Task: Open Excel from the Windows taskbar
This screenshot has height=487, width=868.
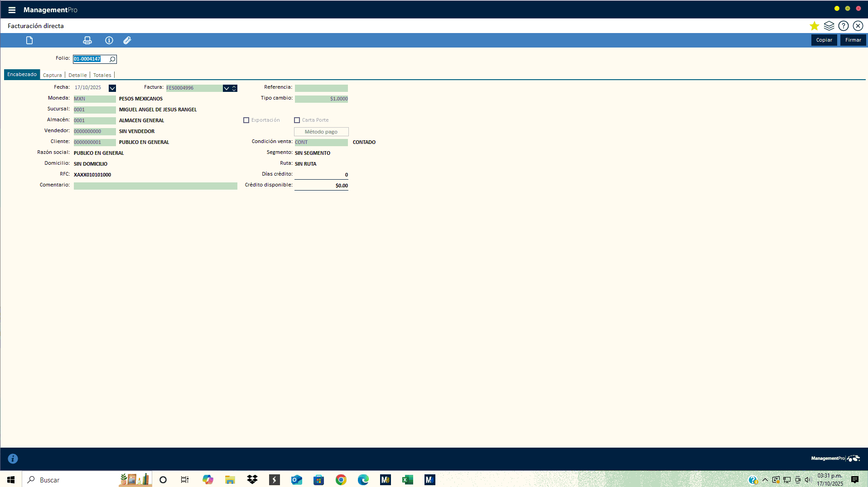Action: pos(407,480)
